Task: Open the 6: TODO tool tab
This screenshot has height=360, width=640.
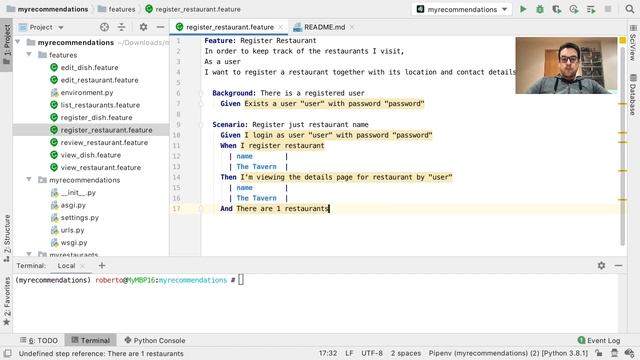Action: click(x=39, y=340)
